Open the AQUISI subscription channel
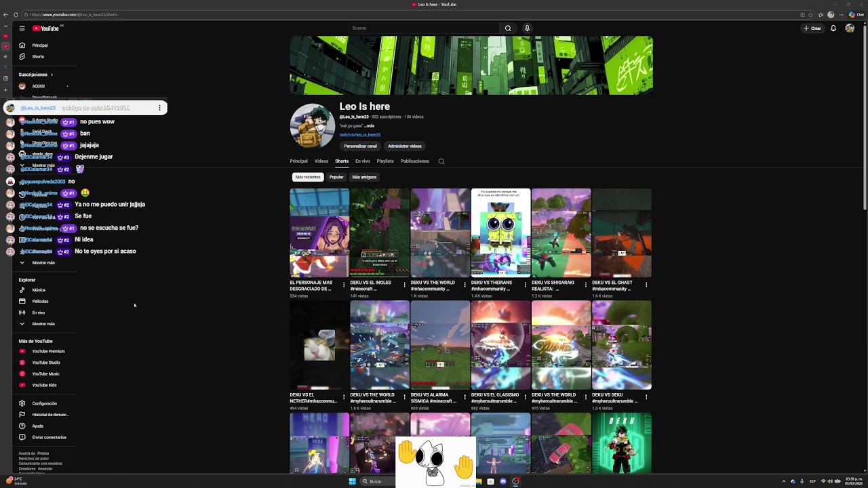Screen dimensions: 868x488 click(38, 86)
